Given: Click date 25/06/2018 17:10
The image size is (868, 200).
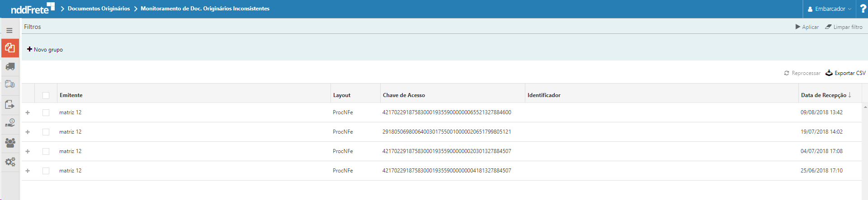Looking at the screenshot, I should [821, 171].
